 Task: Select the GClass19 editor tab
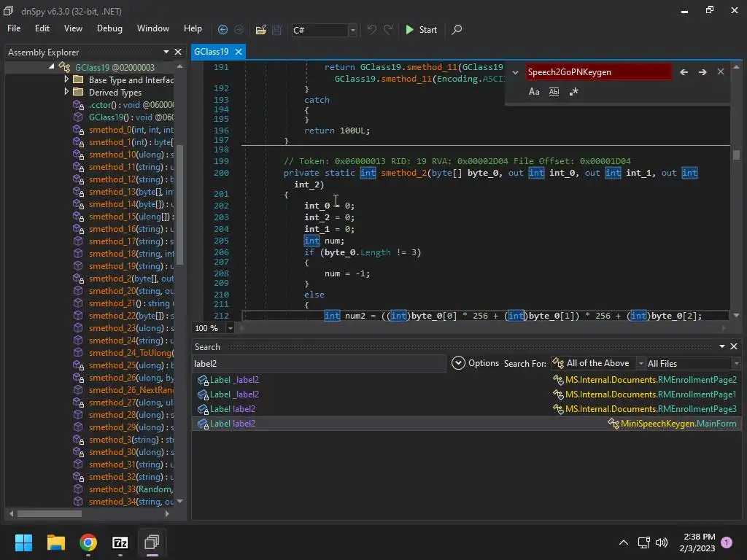(x=211, y=52)
